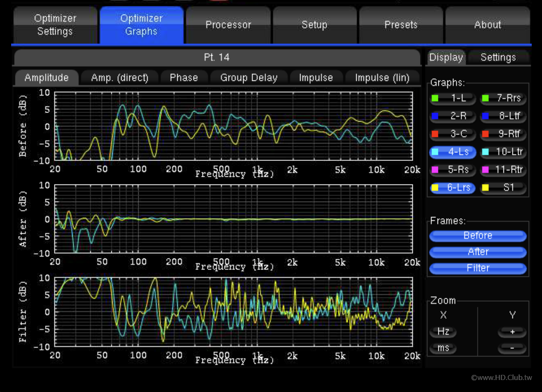Show the 3-C center channel graph

click(x=453, y=134)
